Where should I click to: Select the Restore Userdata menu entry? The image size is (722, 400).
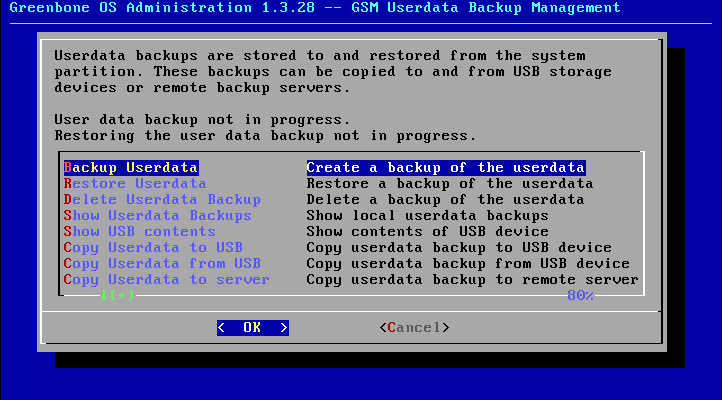point(135,184)
